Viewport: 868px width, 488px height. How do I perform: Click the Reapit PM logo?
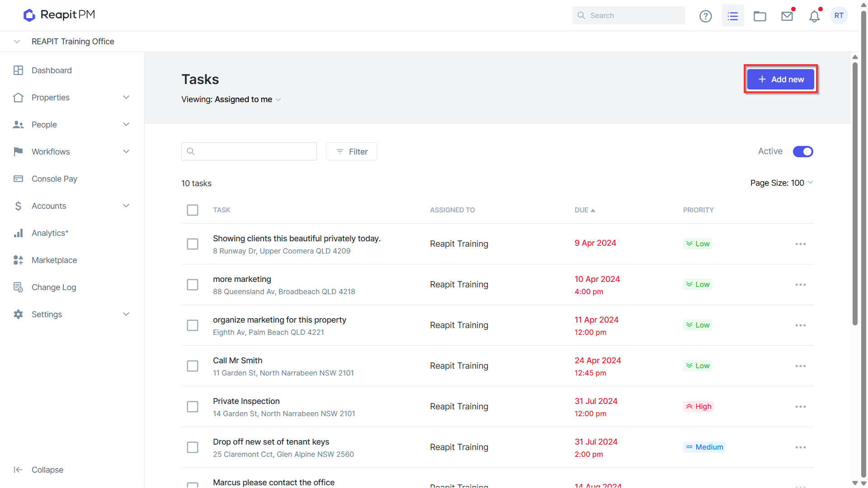pos(59,15)
